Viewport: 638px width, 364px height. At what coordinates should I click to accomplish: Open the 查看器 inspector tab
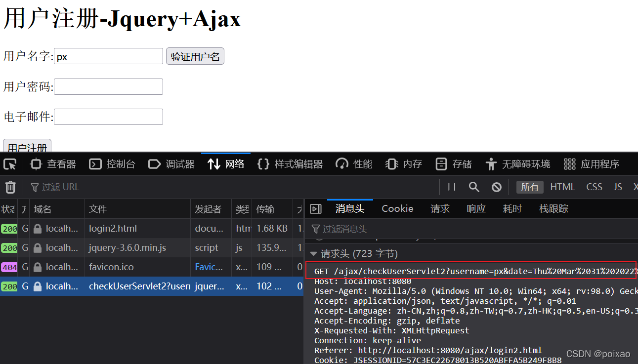pyautogui.click(x=53, y=164)
